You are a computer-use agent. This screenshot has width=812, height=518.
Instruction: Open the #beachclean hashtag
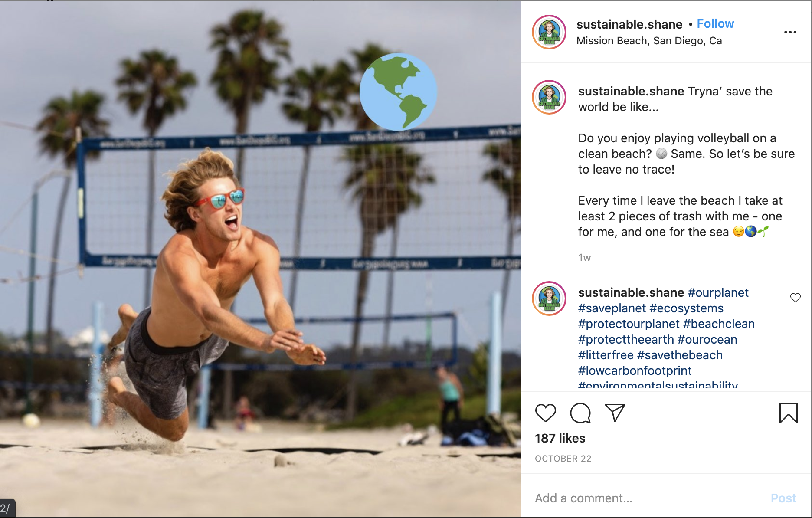(x=719, y=324)
